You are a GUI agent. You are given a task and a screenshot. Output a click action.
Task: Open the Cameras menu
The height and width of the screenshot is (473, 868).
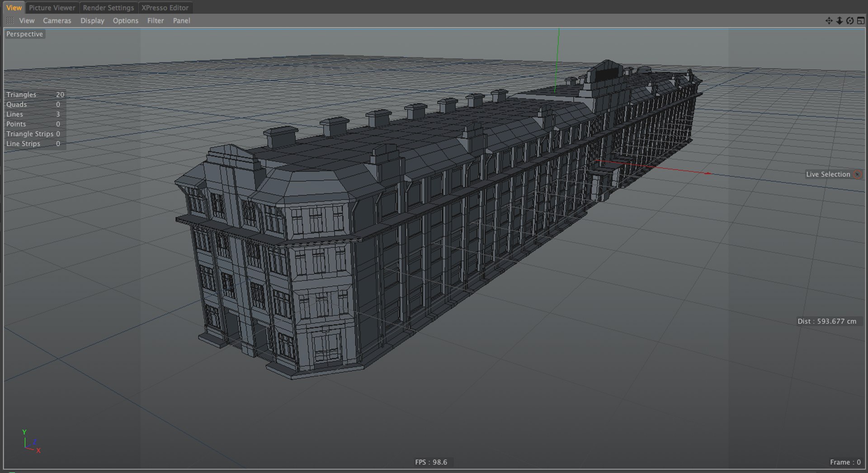[x=57, y=21]
